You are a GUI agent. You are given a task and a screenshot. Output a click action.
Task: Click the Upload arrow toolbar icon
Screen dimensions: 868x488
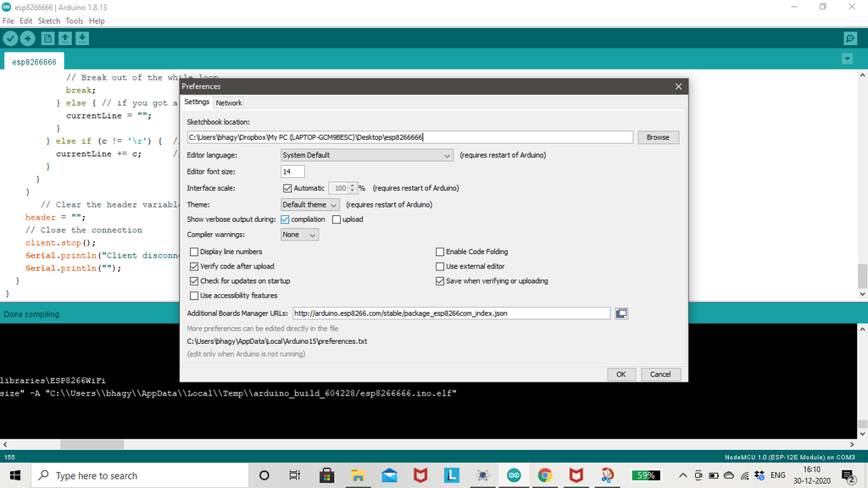28,38
